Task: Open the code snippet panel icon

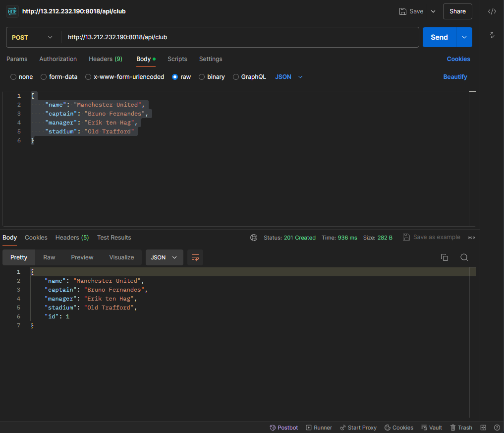Action: click(x=492, y=11)
